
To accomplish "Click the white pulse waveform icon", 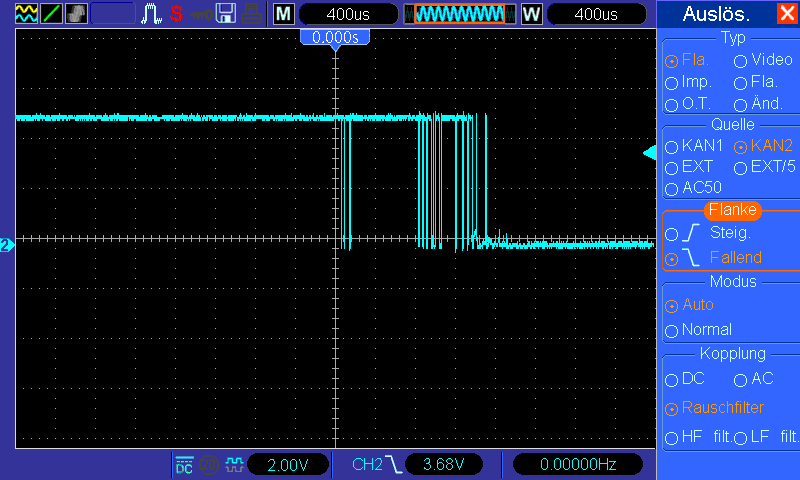I will click(x=152, y=14).
